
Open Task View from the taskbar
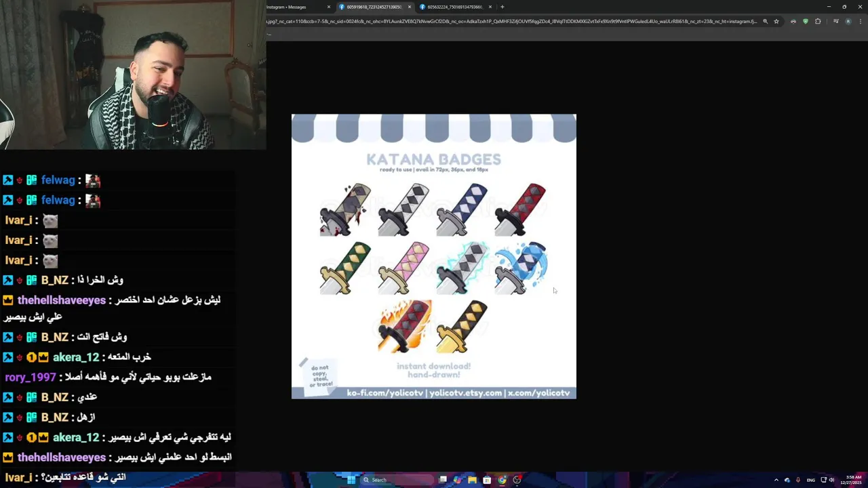(443, 480)
